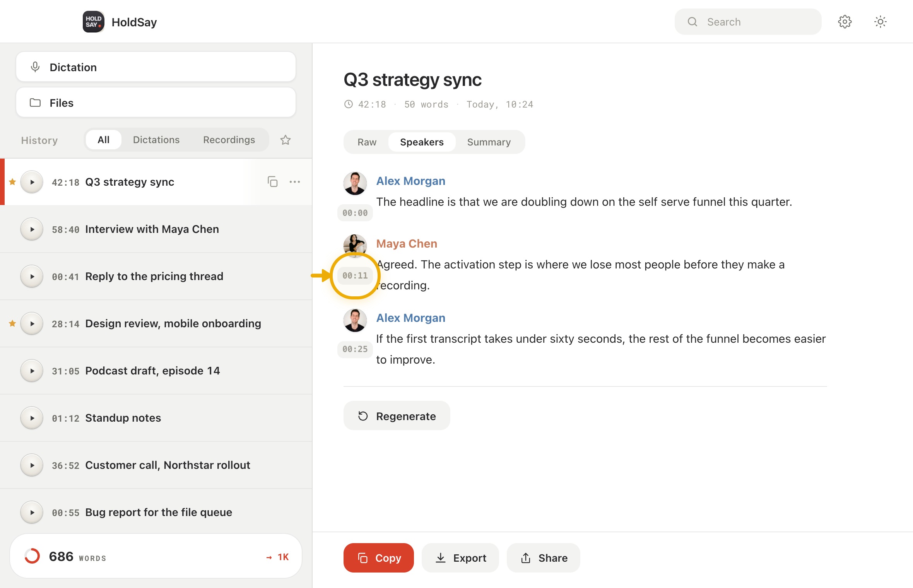
Task: Switch to the Raw transcript tab
Action: tap(367, 142)
